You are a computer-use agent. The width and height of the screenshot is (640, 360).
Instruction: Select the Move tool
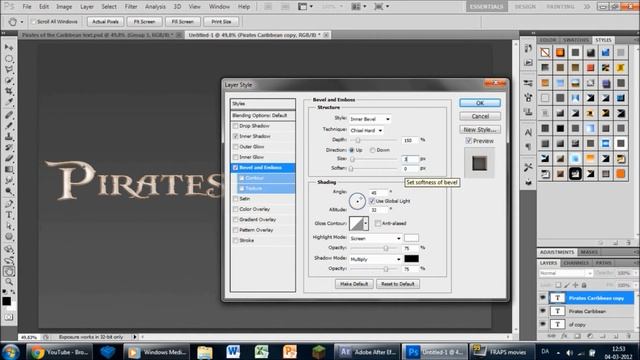(x=9, y=48)
